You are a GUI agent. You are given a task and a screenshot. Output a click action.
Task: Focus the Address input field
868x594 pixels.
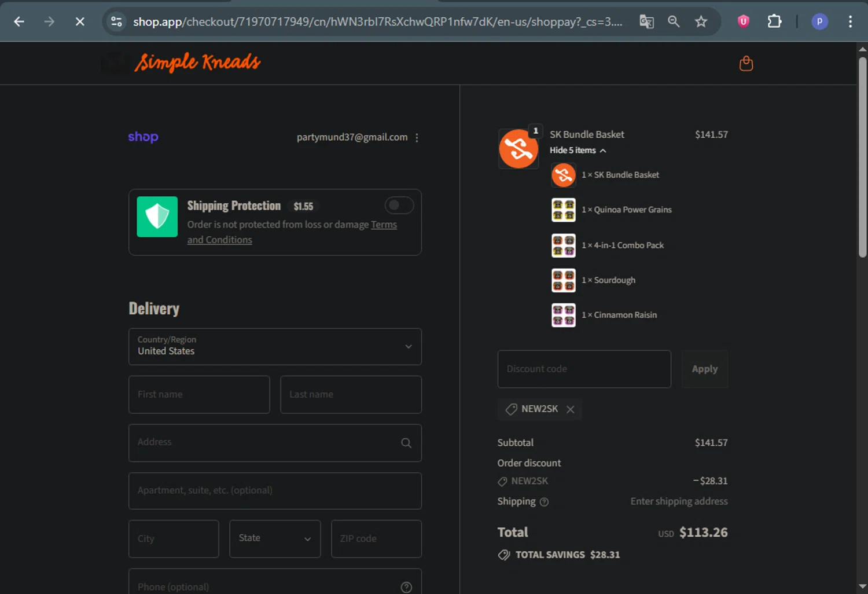pos(275,443)
